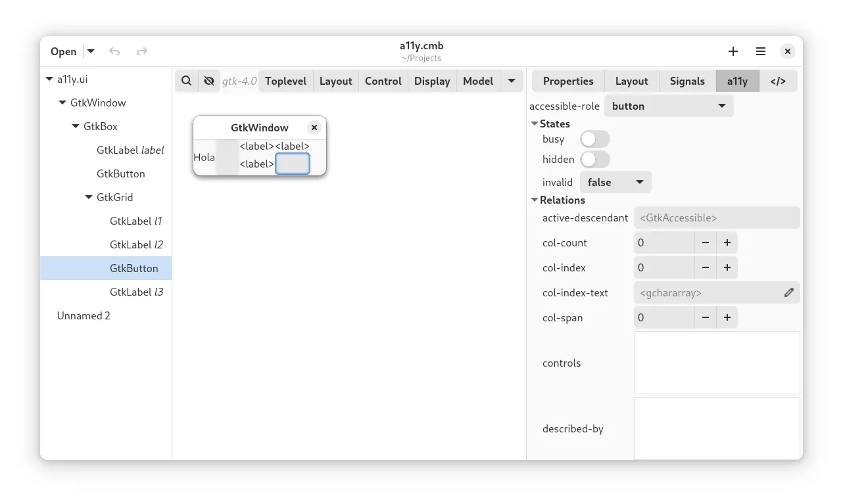
Task: Open the Toplevel widget menu
Action: pos(285,81)
